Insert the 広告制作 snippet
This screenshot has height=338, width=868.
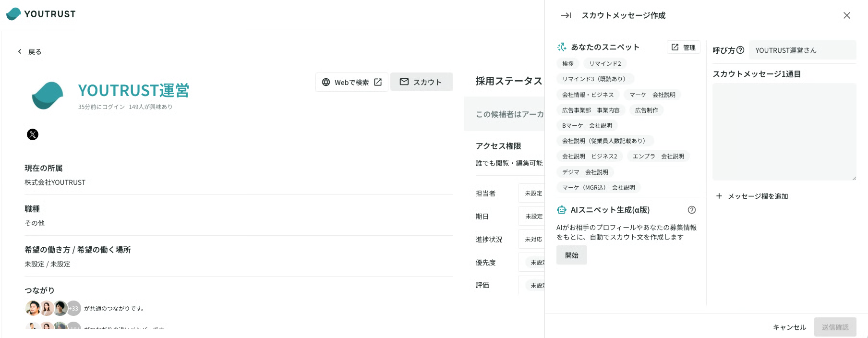pos(647,110)
